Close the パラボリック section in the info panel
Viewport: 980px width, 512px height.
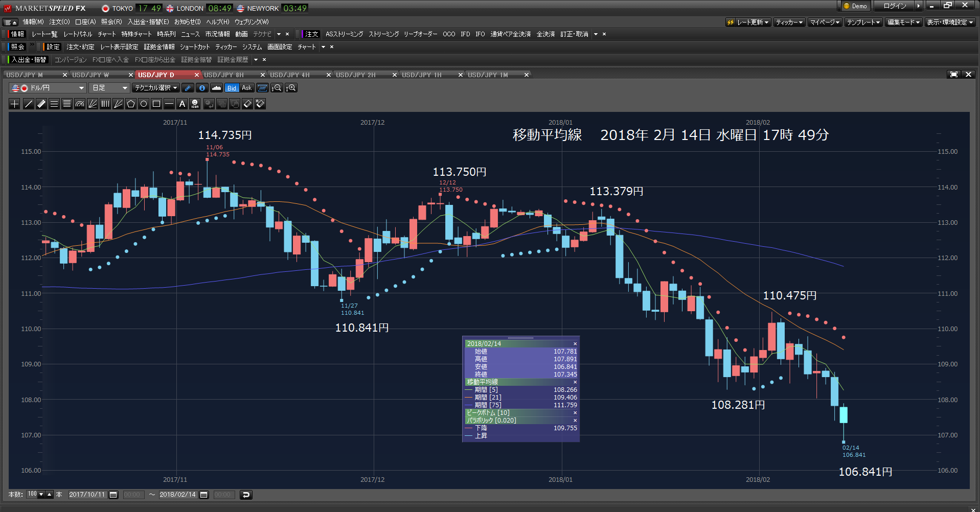coord(575,421)
